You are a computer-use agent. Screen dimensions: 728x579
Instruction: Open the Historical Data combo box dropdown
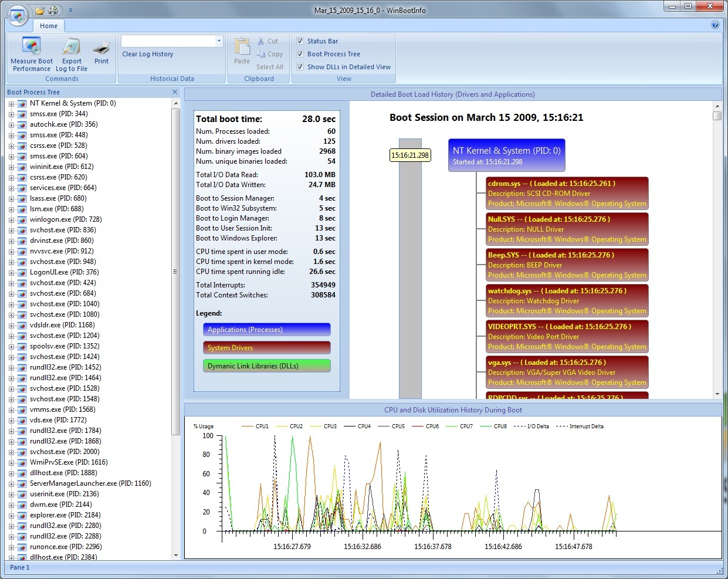click(x=219, y=41)
